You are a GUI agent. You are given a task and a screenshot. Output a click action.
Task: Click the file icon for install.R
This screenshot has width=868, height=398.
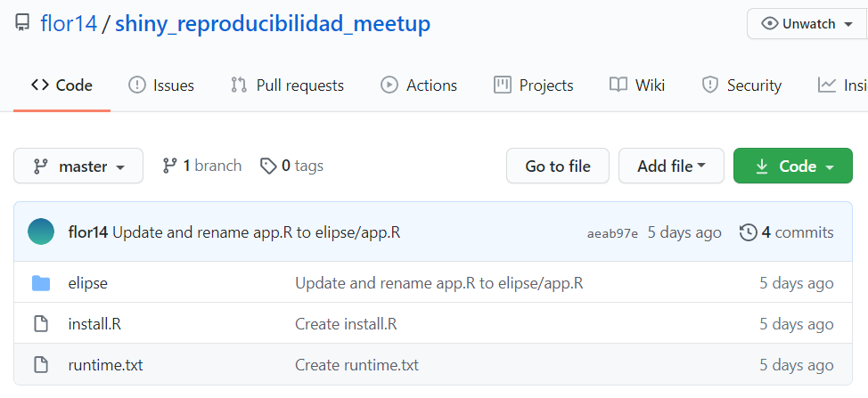point(41,323)
